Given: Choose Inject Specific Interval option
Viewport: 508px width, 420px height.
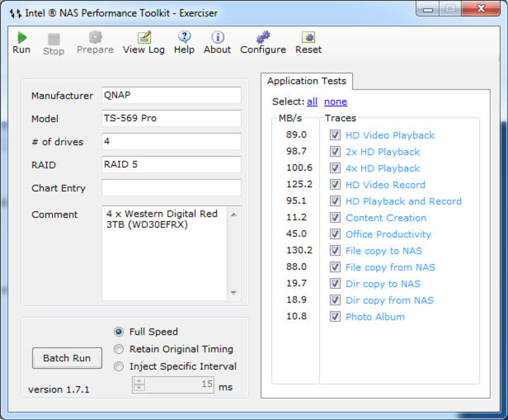Looking at the screenshot, I should 119,367.
